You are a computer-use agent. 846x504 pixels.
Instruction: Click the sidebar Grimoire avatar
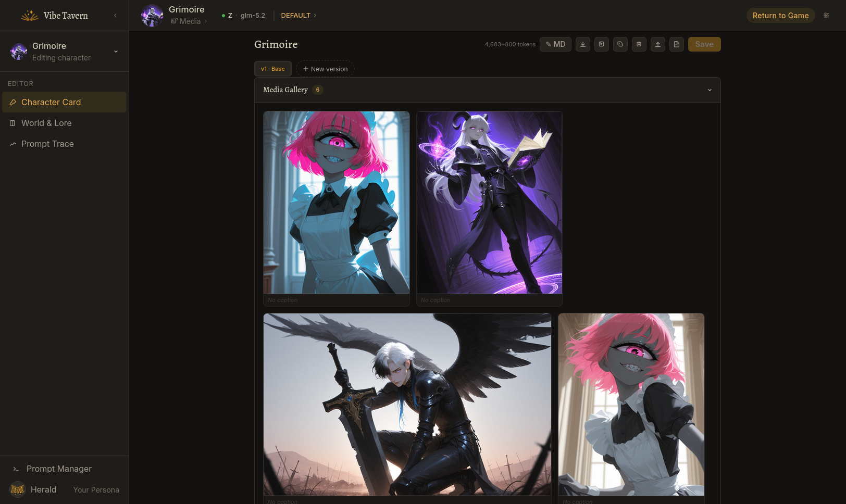[19, 52]
